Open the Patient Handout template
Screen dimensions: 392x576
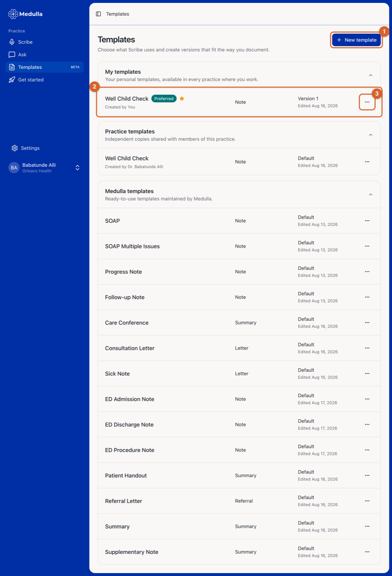pos(239,476)
